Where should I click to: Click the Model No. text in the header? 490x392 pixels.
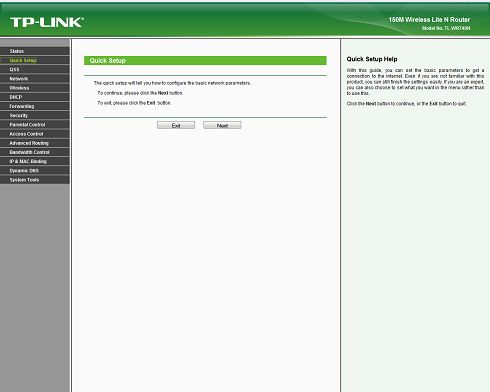click(x=446, y=28)
